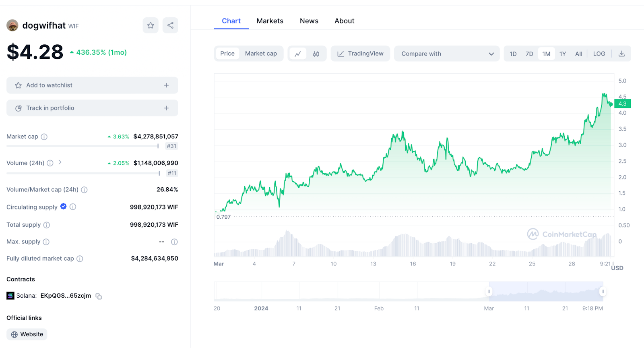This screenshot has width=644, height=348.
Task: Download chart data with the download icon
Action: coord(621,54)
